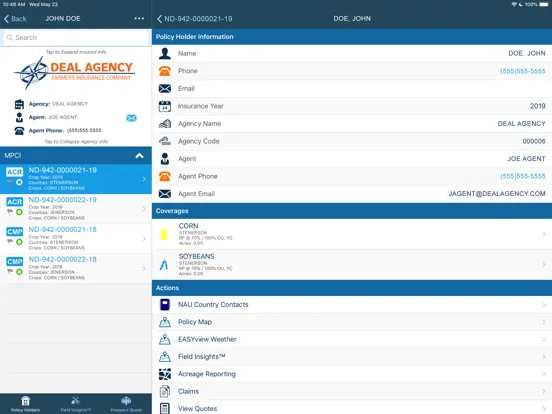
Task: Click the Agency Name building icon
Action: click(x=165, y=124)
